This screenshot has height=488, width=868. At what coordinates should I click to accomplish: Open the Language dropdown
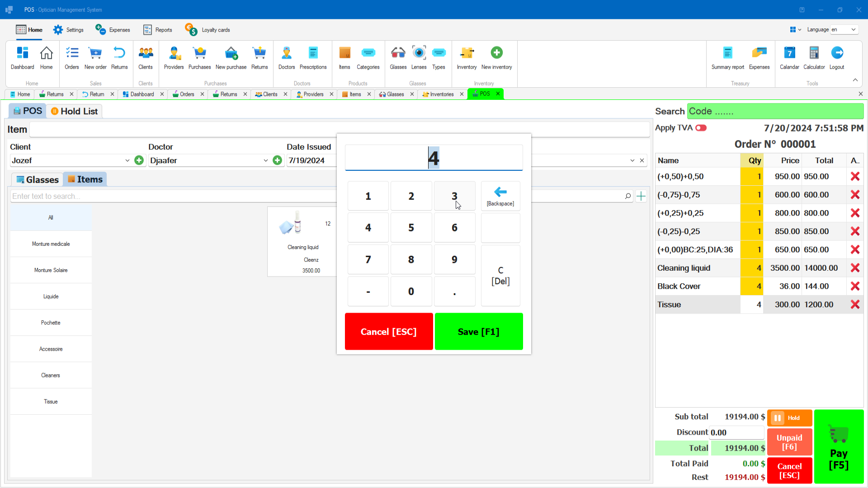pos(845,29)
